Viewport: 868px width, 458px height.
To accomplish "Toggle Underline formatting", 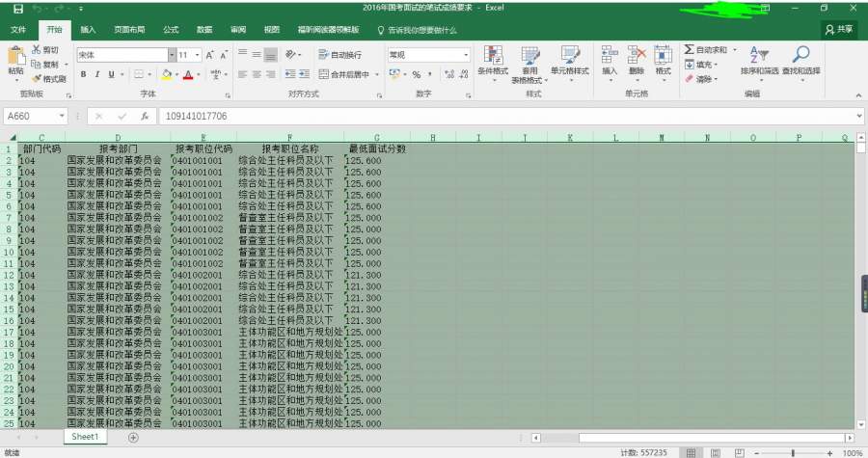I will point(111,74).
